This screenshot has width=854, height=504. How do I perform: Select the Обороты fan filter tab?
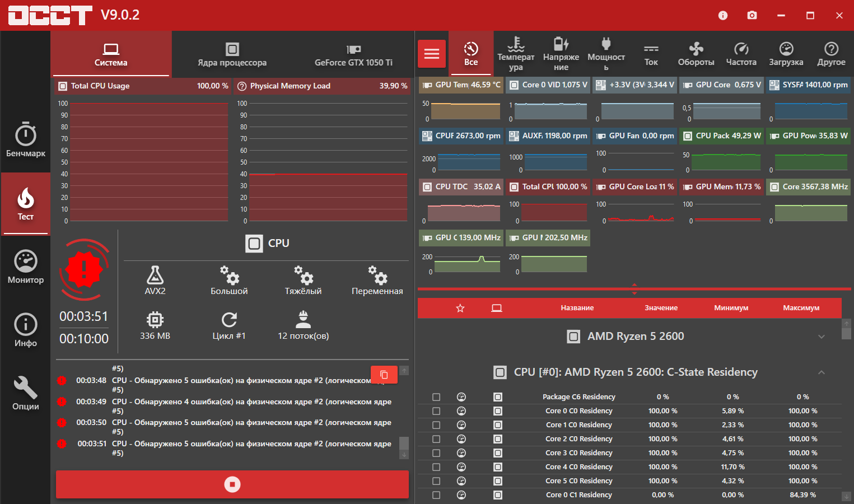click(696, 54)
